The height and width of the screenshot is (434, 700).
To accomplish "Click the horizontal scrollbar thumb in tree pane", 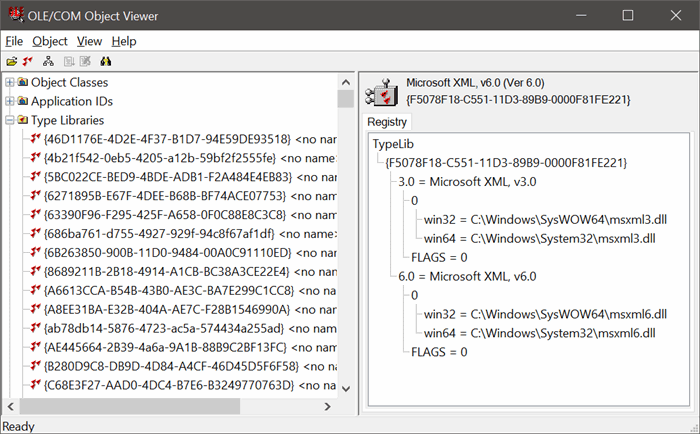I will click(x=129, y=406).
